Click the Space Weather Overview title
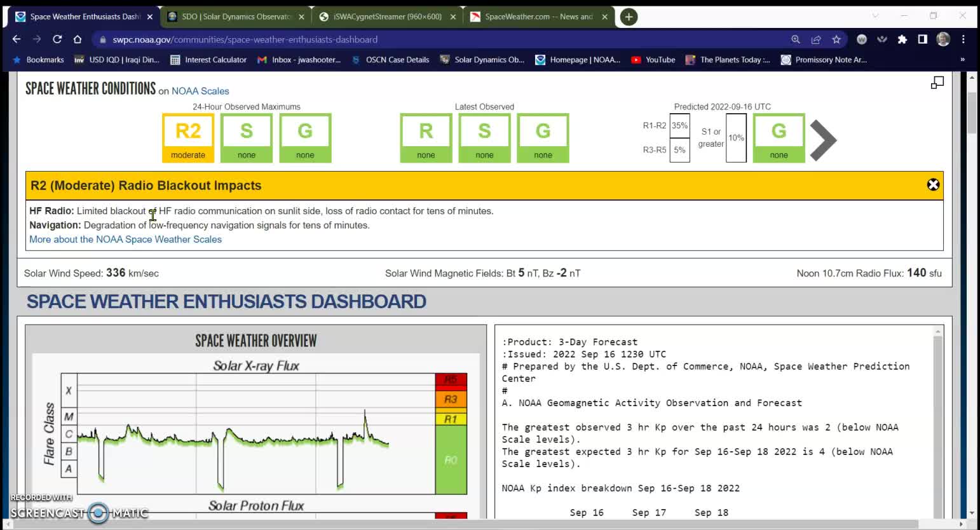This screenshot has height=530, width=980. 255,341
